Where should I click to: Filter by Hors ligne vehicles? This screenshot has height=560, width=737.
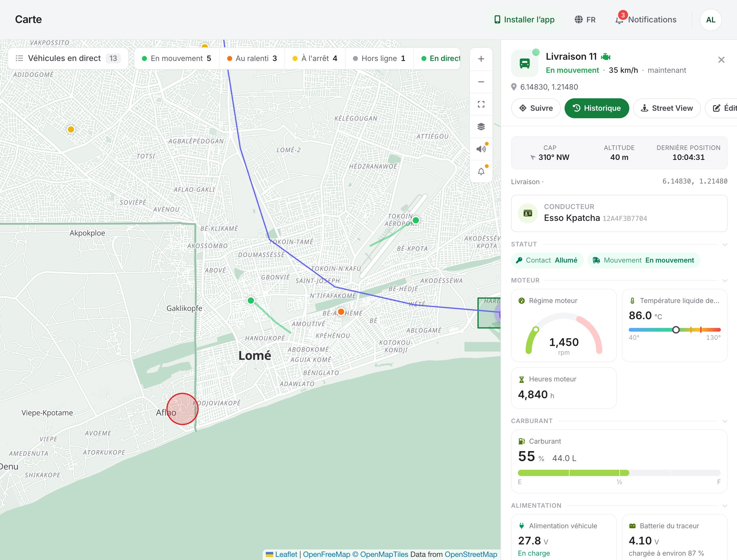click(379, 58)
